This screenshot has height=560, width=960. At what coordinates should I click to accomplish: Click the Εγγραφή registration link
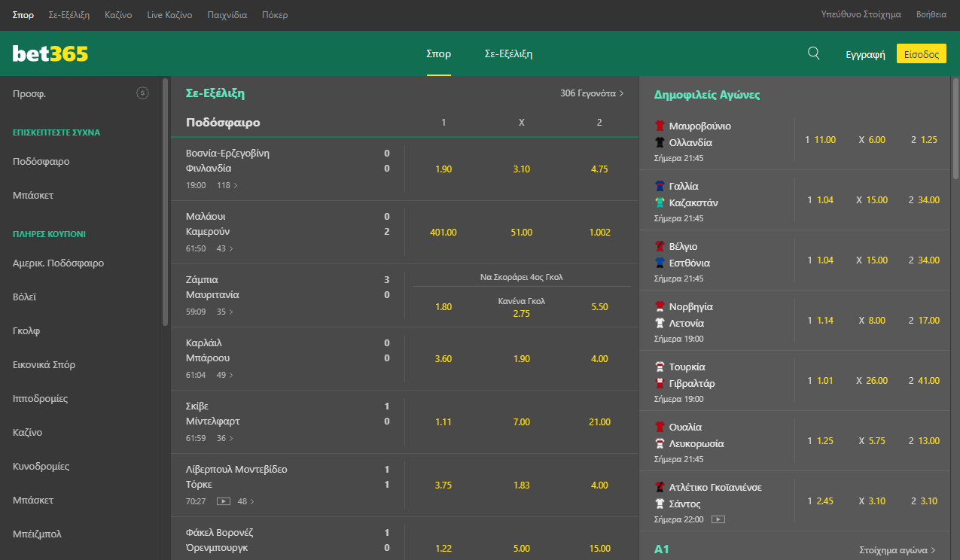pos(865,54)
